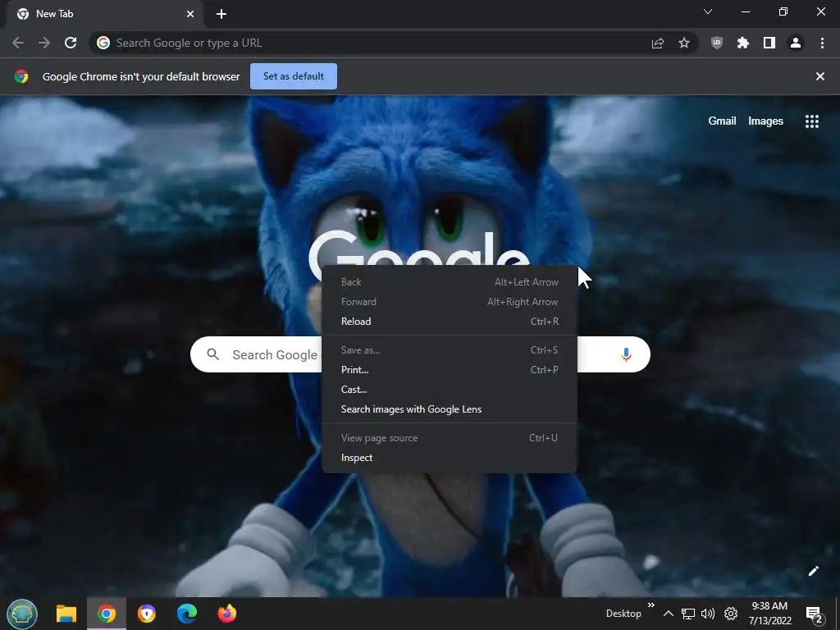The width and height of the screenshot is (840, 630).
Task: Open the tab search dropdown arrow
Action: [x=708, y=11]
